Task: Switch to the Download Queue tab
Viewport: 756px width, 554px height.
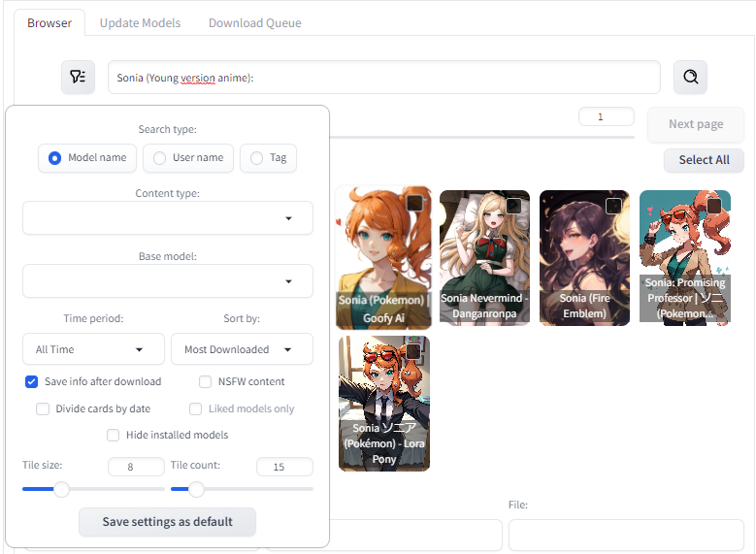Action: coord(254,22)
